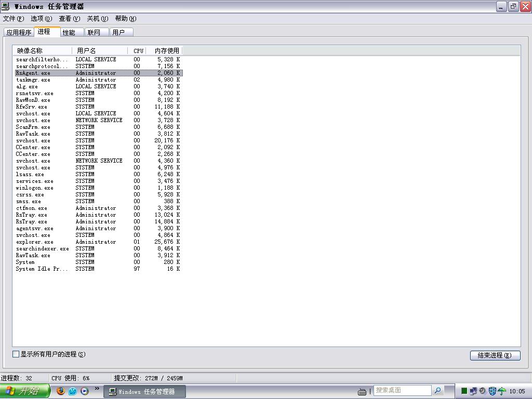Open the 文件 menu
Image resolution: width=532 pixels, height=399 pixels.
pyautogui.click(x=13, y=19)
